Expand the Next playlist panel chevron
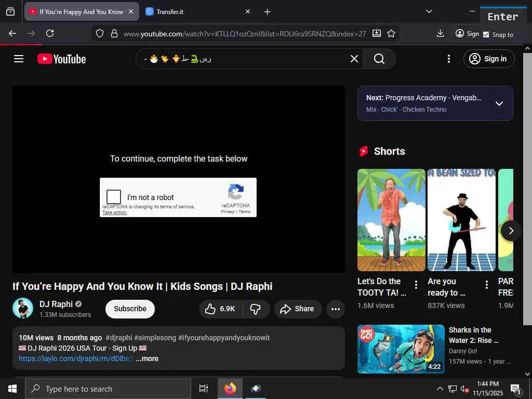Image resolution: width=532 pixels, height=399 pixels. (x=499, y=103)
